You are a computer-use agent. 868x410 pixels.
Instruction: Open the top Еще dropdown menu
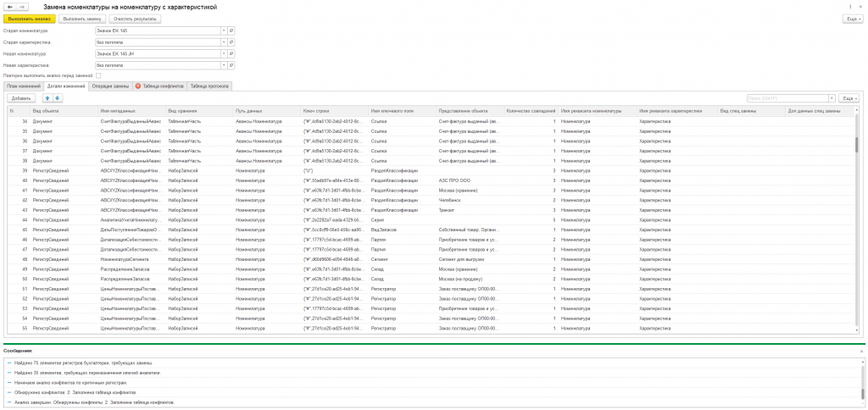[853, 19]
